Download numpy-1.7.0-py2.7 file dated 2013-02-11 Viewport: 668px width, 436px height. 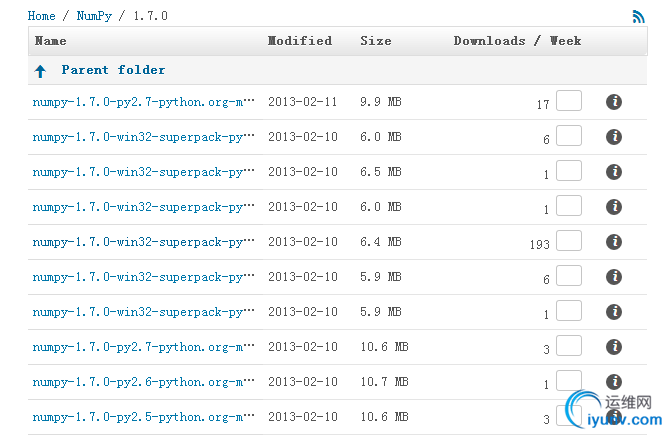144,102
